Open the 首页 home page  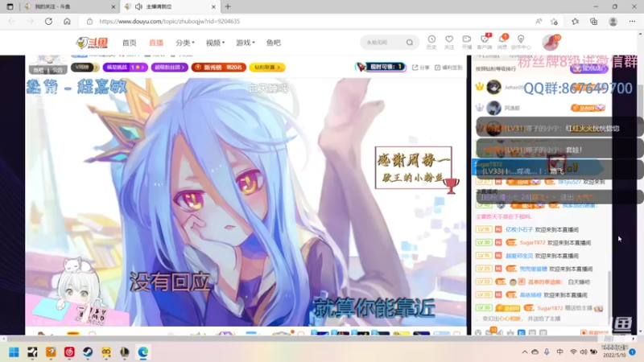129,43
